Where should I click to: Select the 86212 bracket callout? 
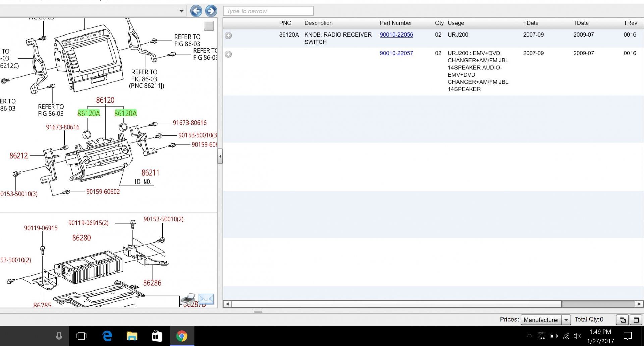click(18, 156)
